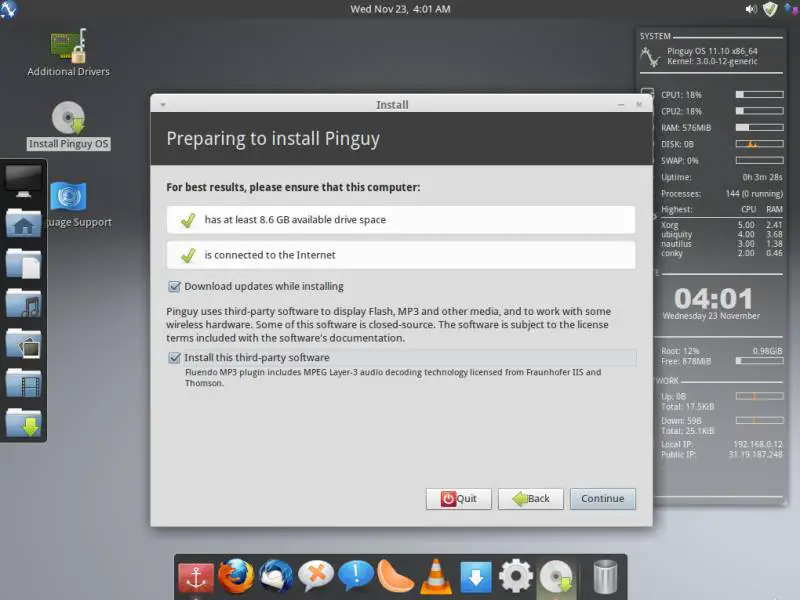Open the Home folder in the sidebar
Image resolution: width=800 pixels, height=600 pixels.
pyautogui.click(x=23, y=223)
